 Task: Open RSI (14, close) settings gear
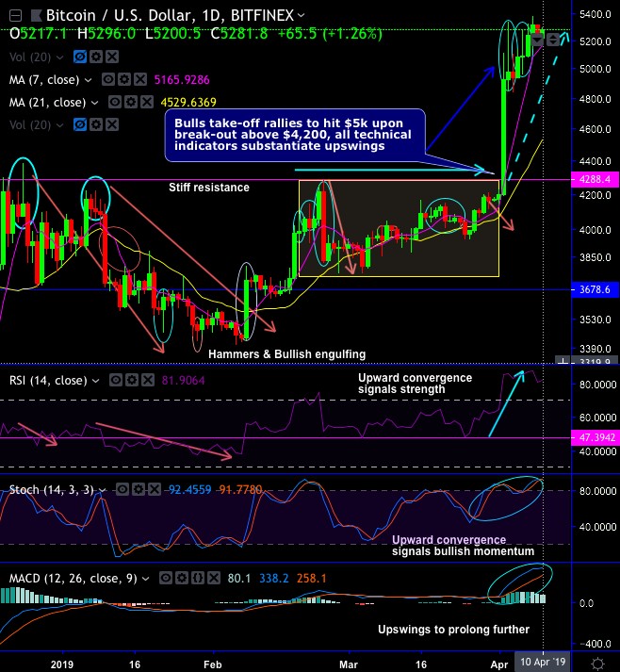pyautogui.click(x=132, y=380)
